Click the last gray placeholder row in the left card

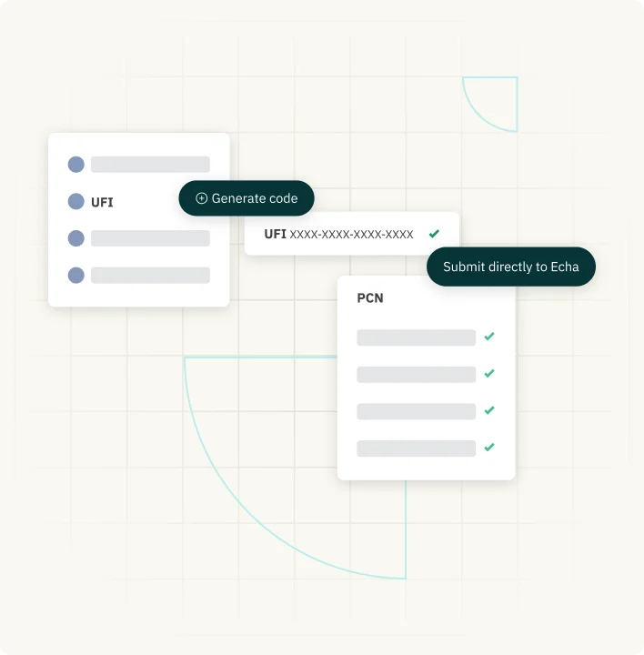tap(150, 275)
